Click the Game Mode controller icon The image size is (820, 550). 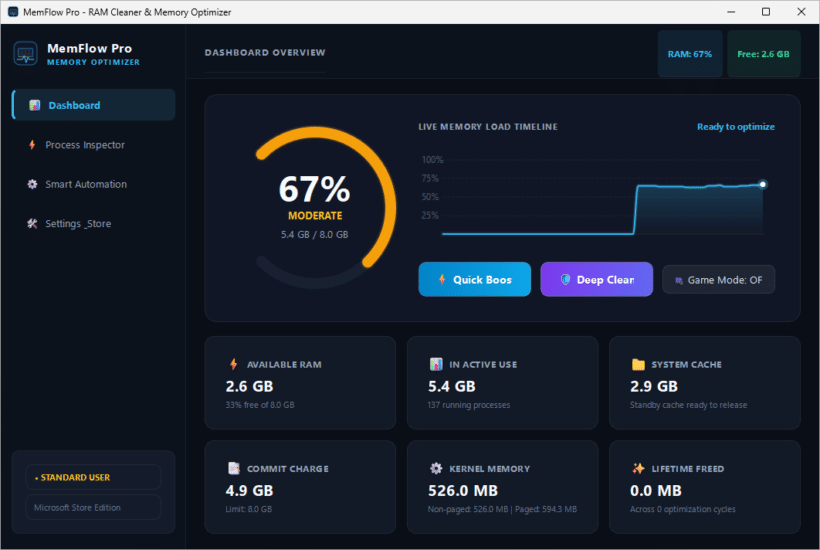coord(679,281)
